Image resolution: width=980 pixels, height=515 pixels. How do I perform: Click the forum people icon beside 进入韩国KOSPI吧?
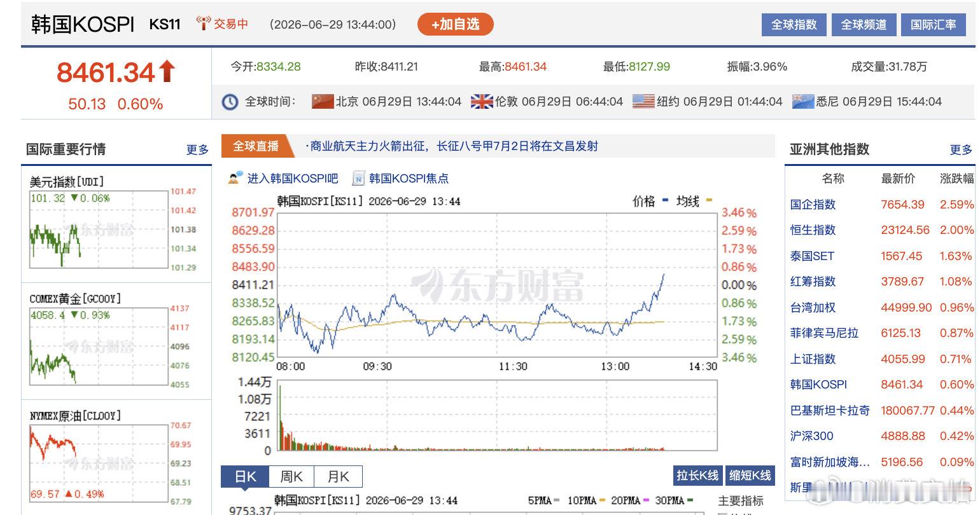[235, 177]
